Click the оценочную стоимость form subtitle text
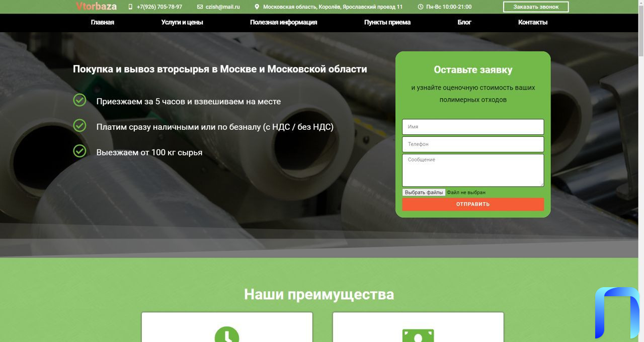Image resolution: width=644 pixels, height=342 pixels. pos(473,94)
